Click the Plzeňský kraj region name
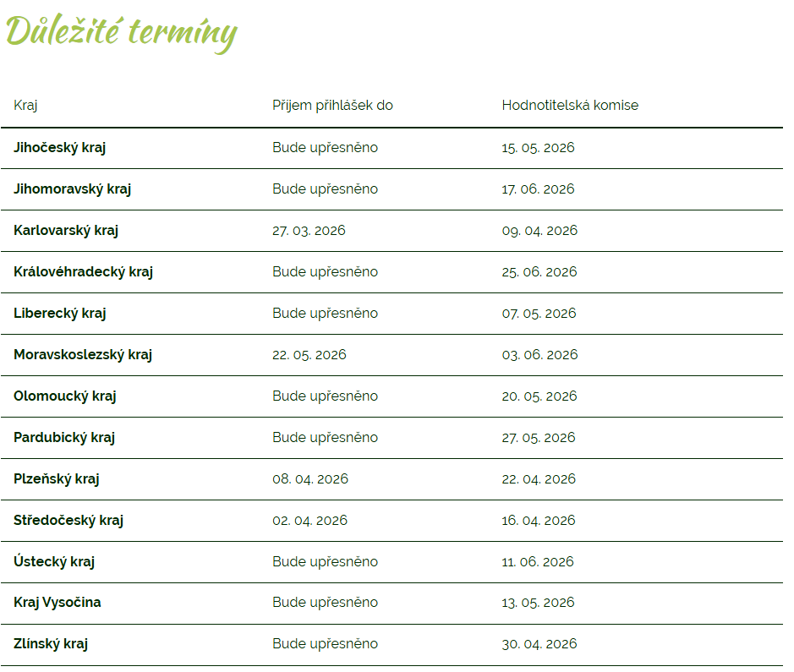 57,479
